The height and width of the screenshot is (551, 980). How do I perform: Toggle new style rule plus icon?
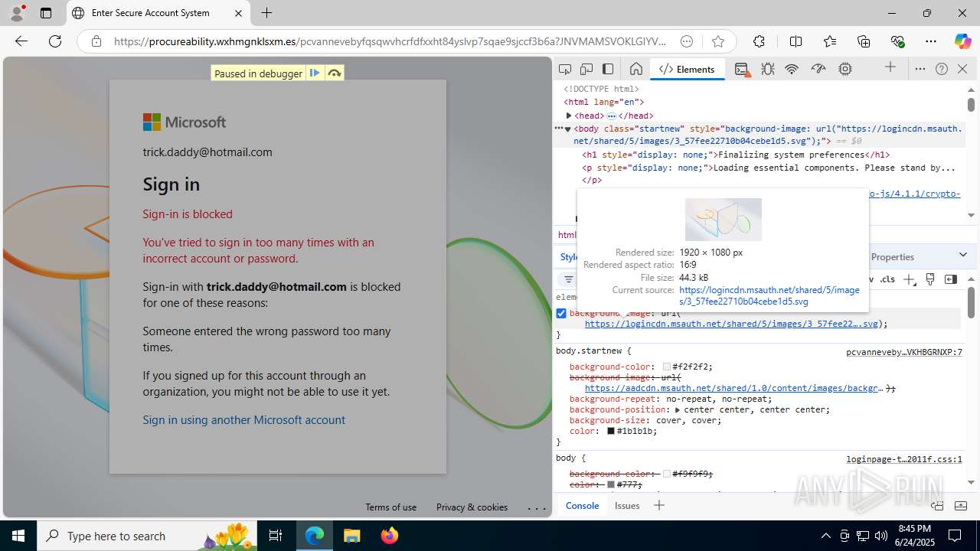point(910,279)
